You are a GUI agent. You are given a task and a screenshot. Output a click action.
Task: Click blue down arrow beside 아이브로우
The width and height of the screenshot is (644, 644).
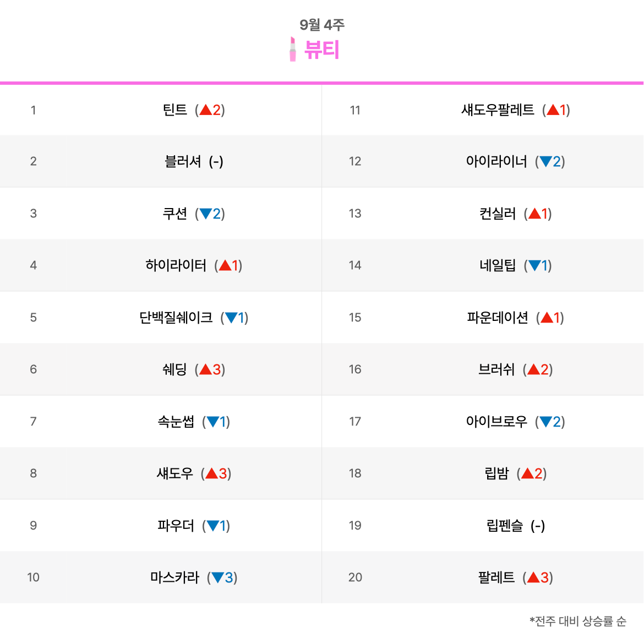[546, 422]
